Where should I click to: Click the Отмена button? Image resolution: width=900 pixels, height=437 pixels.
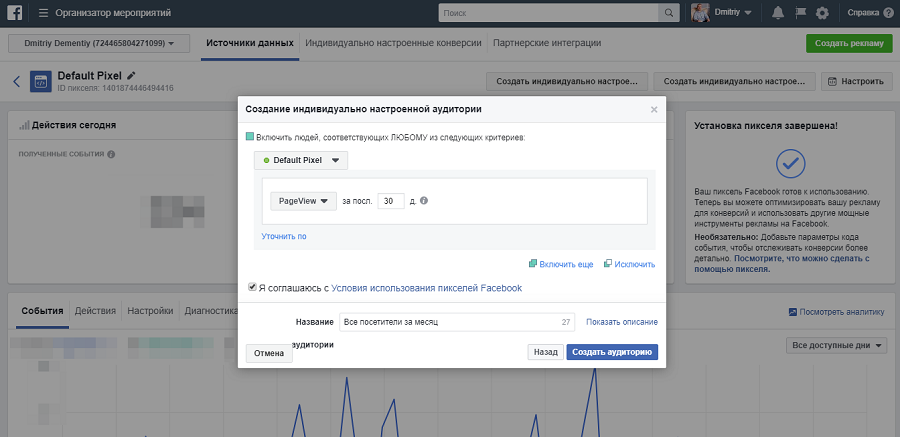click(x=269, y=354)
